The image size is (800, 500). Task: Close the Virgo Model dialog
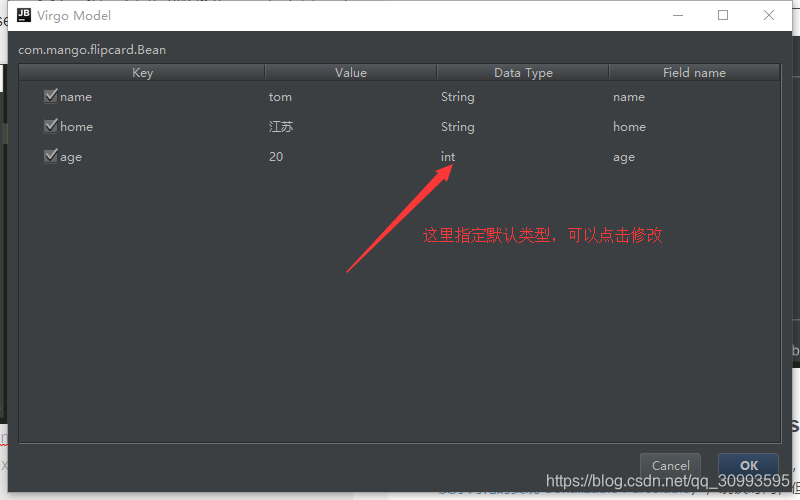pyautogui.click(x=768, y=15)
